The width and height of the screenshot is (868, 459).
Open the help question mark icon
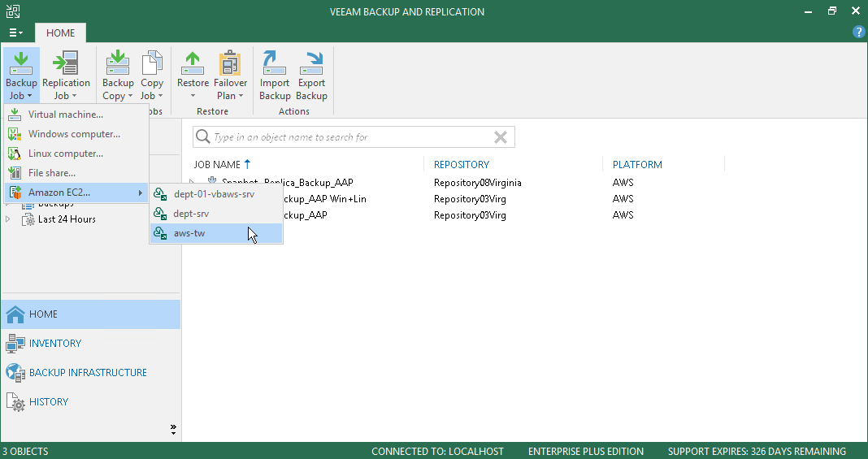coord(858,32)
